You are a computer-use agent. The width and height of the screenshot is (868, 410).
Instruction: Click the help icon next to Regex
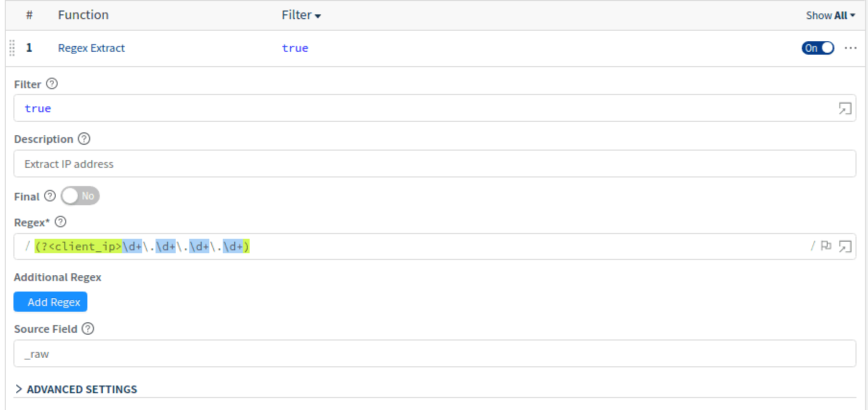click(60, 222)
